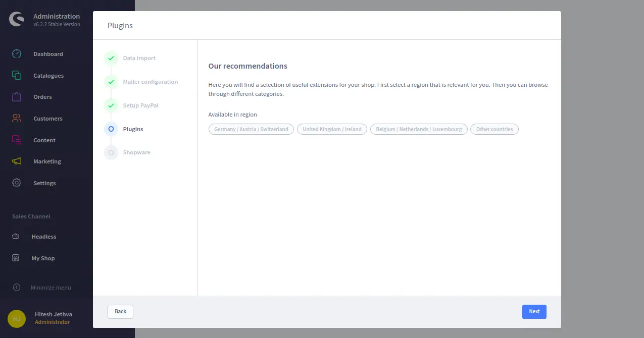The width and height of the screenshot is (644, 338).
Task: Click the Back button
Action: pyautogui.click(x=120, y=311)
